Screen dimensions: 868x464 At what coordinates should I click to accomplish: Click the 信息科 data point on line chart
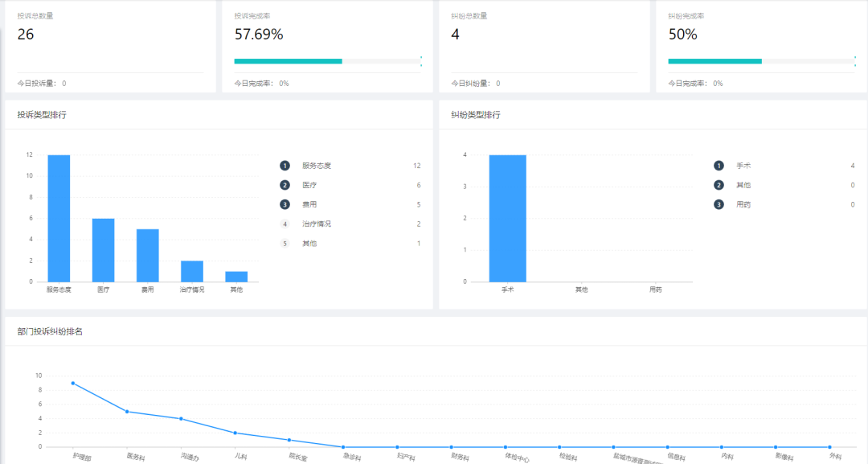point(668,447)
